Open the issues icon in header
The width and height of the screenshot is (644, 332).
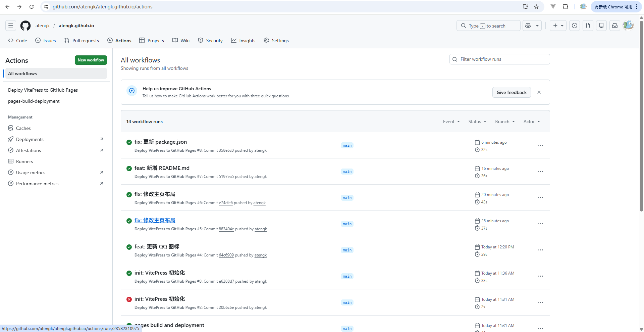[x=575, y=26]
